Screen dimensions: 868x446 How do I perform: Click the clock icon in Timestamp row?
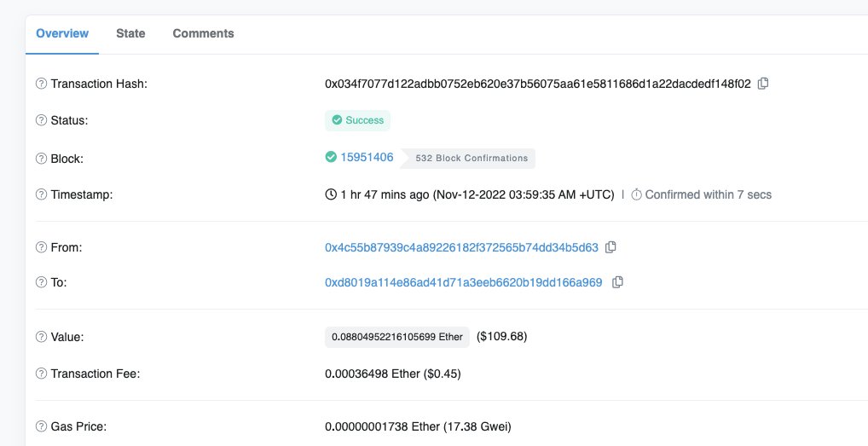[331, 194]
